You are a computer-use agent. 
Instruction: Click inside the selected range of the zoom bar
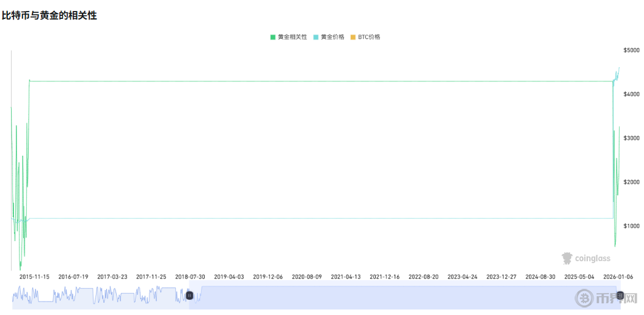point(403,296)
